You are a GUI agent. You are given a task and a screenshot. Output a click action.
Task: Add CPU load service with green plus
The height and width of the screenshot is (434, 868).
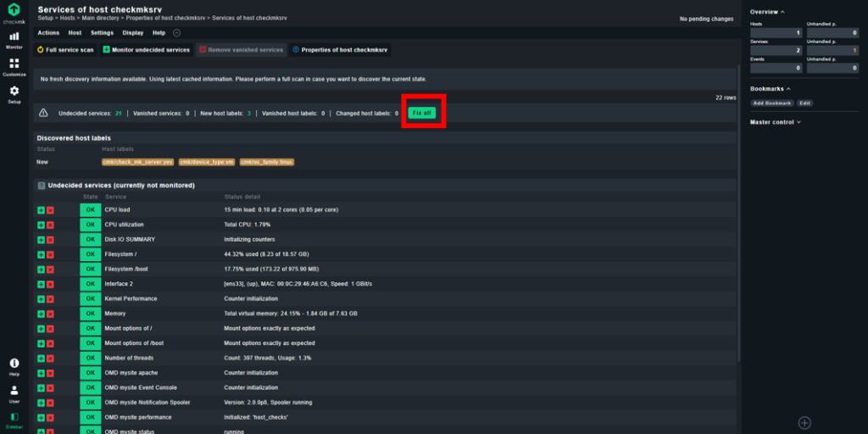[41, 210]
